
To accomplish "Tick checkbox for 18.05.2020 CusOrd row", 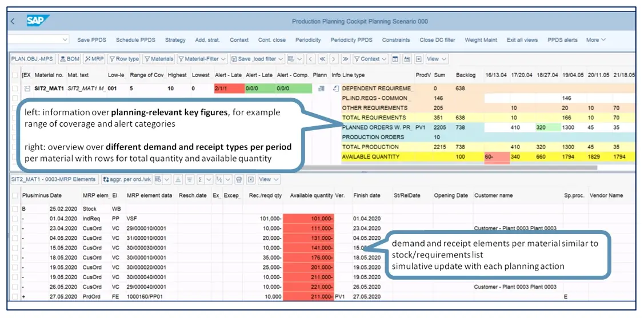I will (15, 257).
